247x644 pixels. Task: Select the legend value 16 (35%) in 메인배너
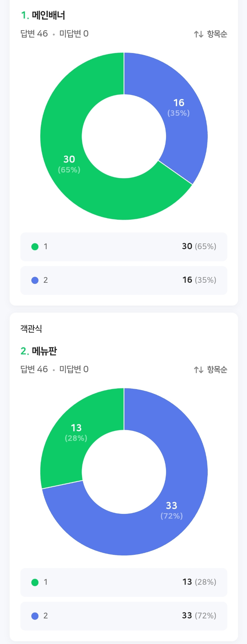tap(199, 280)
